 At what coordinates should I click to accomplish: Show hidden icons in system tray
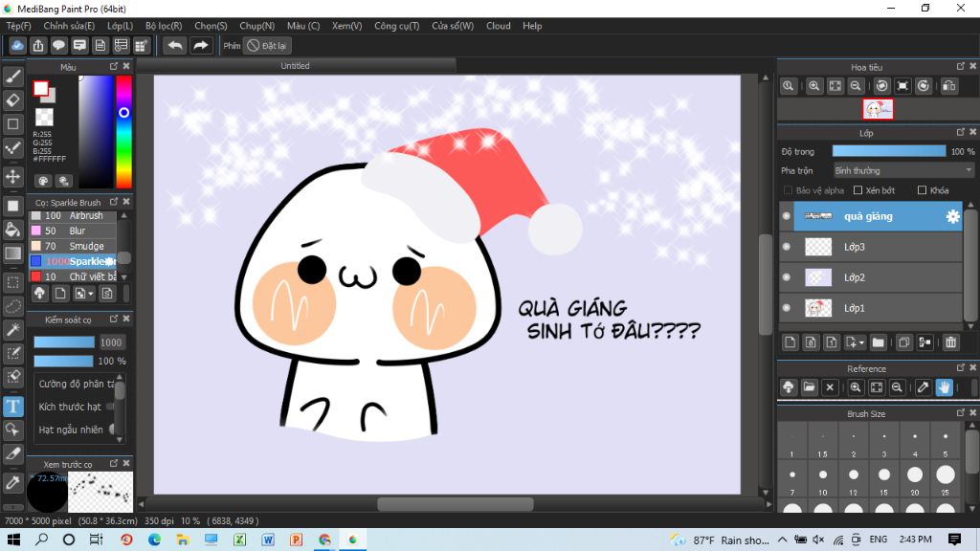click(783, 540)
